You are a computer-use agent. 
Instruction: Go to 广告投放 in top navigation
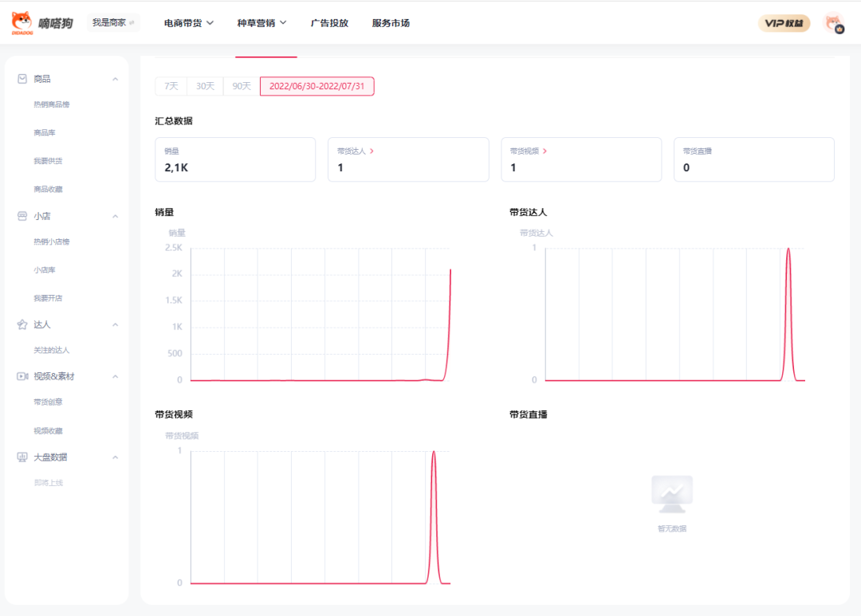tap(329, 23)
